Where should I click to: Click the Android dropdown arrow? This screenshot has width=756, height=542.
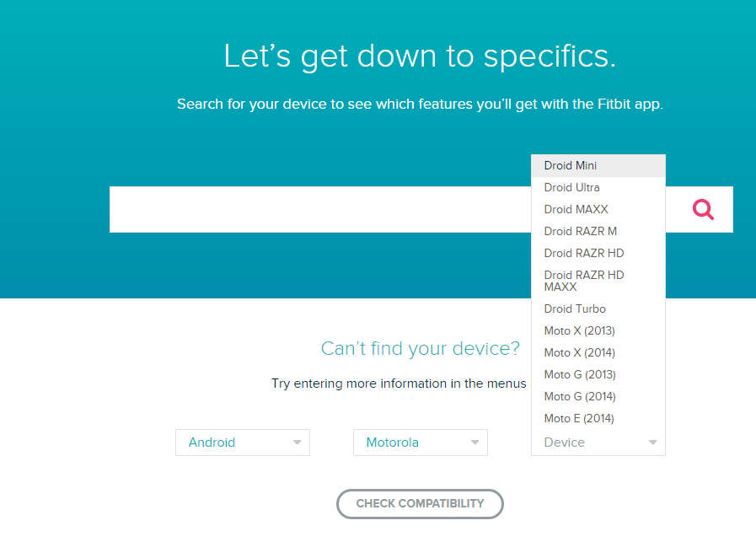(x=297, y=443)
